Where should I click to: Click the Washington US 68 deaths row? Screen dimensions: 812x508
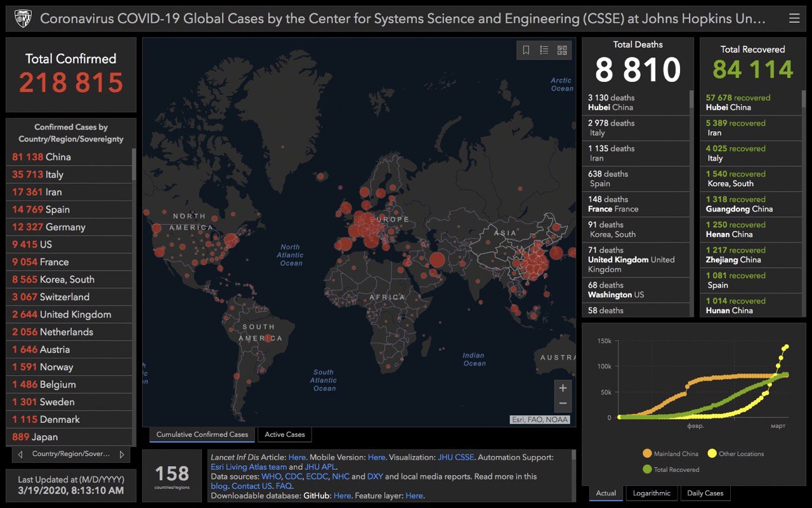click(x=636, y=290)
